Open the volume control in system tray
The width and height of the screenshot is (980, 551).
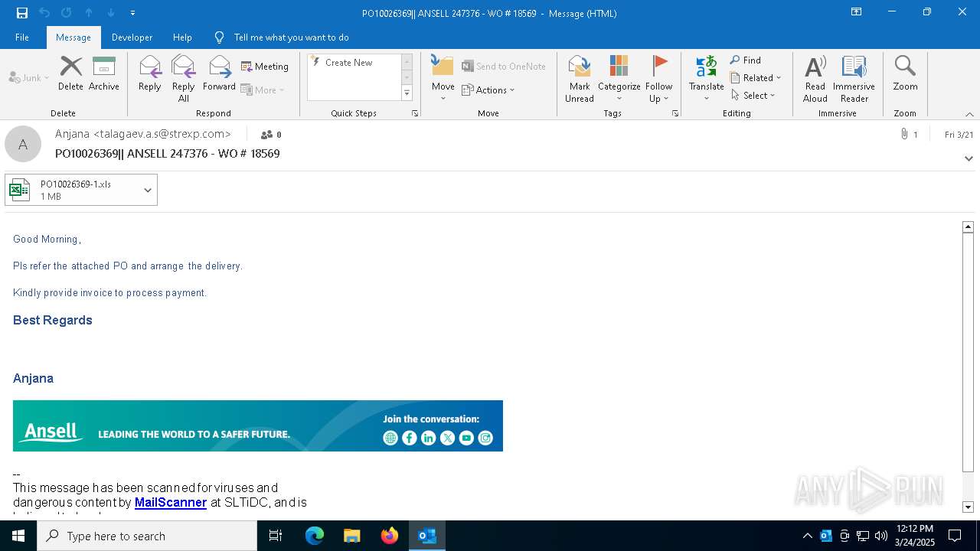pos(881,536)
